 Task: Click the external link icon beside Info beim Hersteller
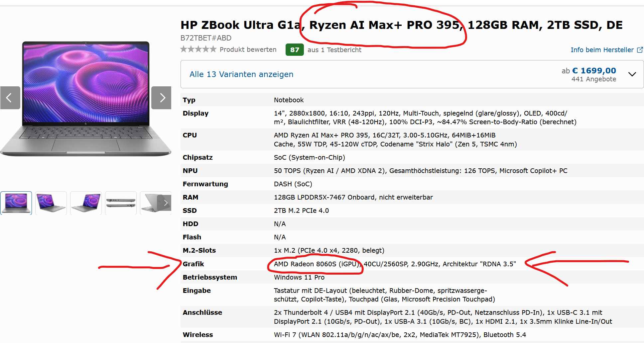640,50
